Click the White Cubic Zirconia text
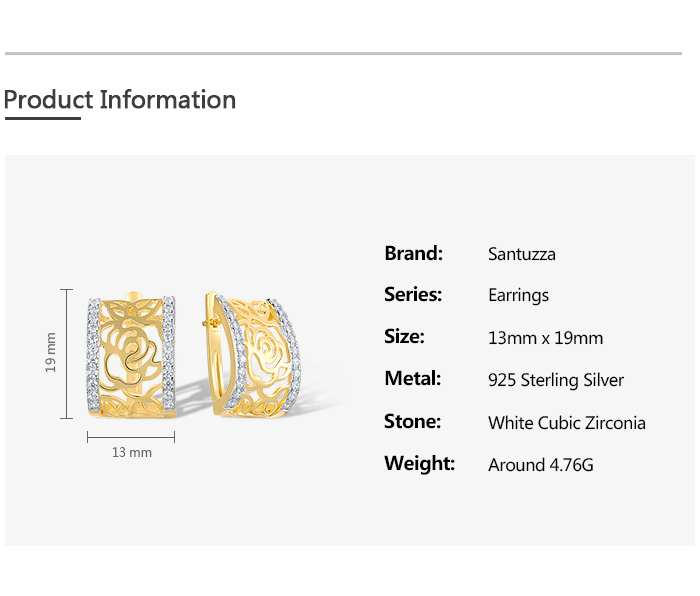The width and height of the screenshot is (700, 596). [x=566, y=423]
